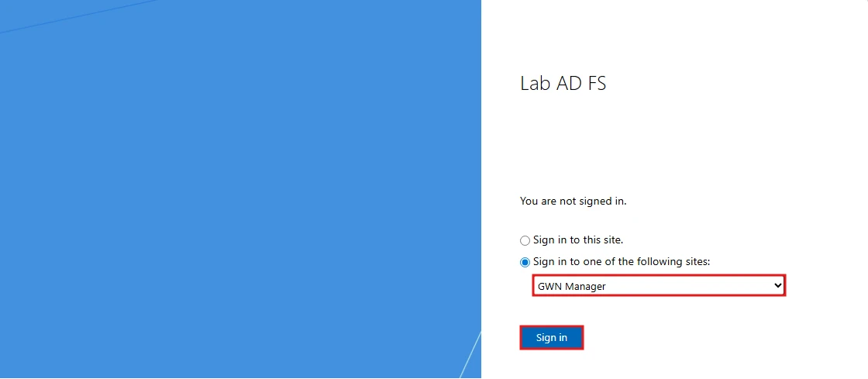868x379 pixels.
Task: Click the "Sign in to this site." label text
Action: (x=578, y=240)
